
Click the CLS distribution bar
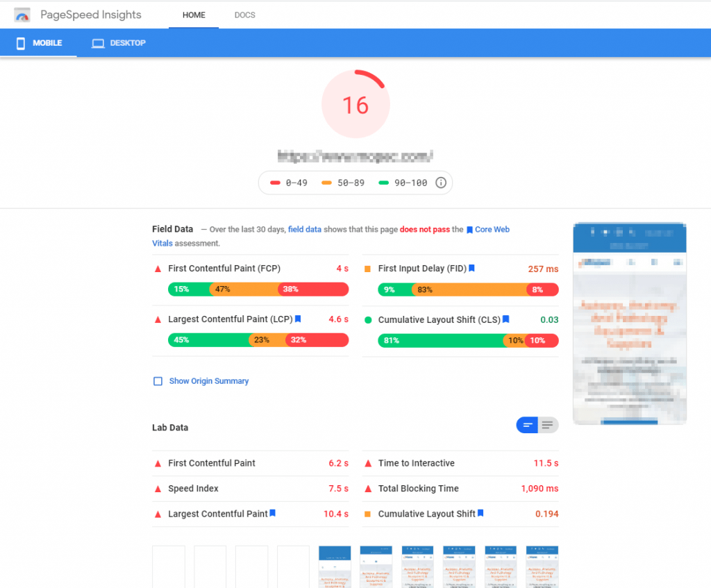click(x=468, y=340)
